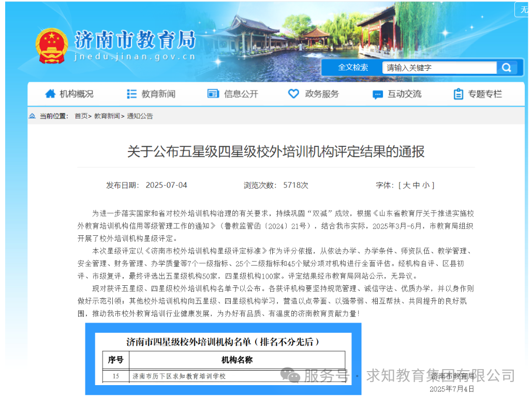Click the document icon beside 信息公开
The height and width of the screenshot is (397, 532).
212,94
